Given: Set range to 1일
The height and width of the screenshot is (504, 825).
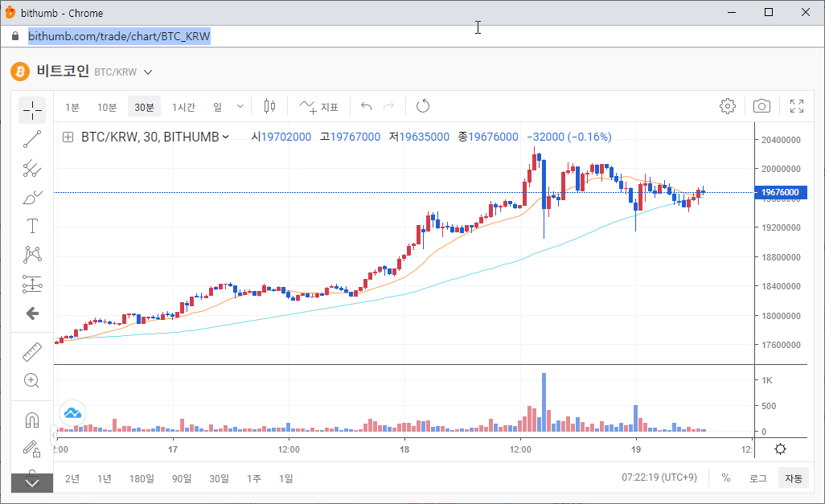Looking at the screenshot, I should pos(285,479).
